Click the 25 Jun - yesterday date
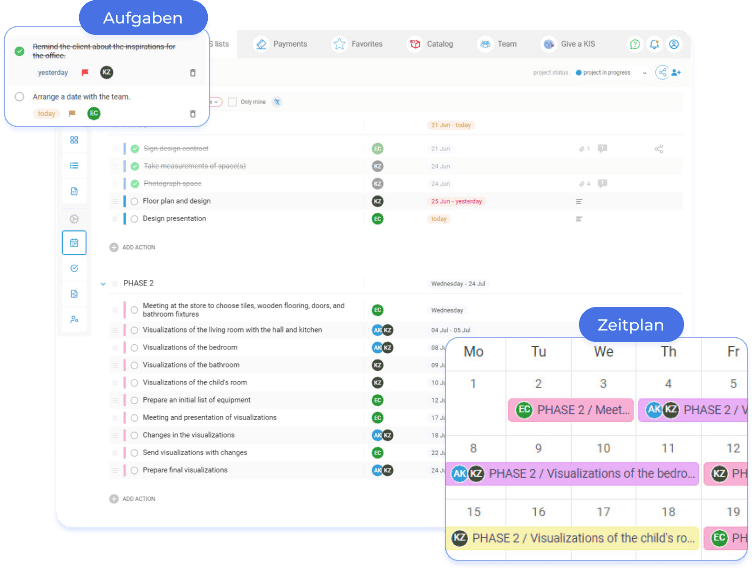The height and width of the screenshot is (569, 752). (x=456, y=202)
